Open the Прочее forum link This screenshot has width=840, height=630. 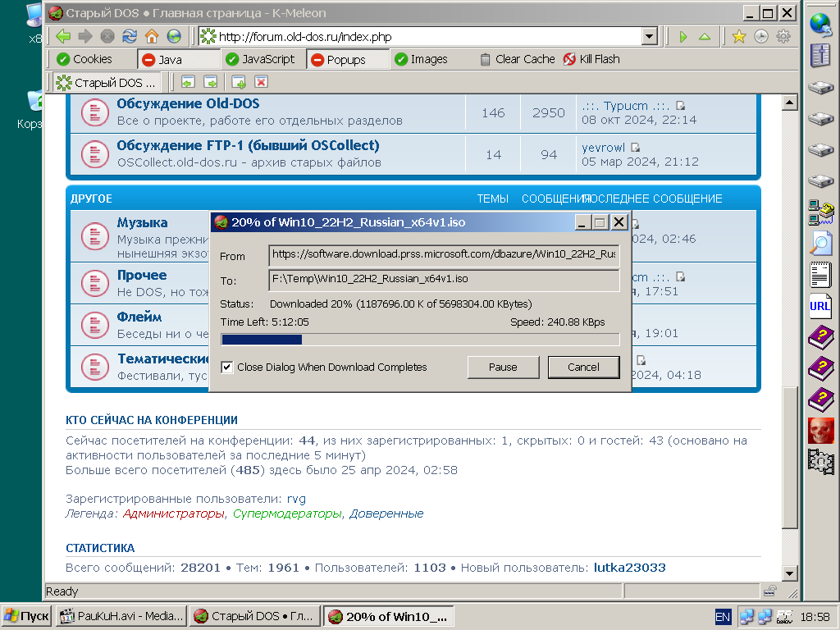pyautogui.click(x=142, y=275)
